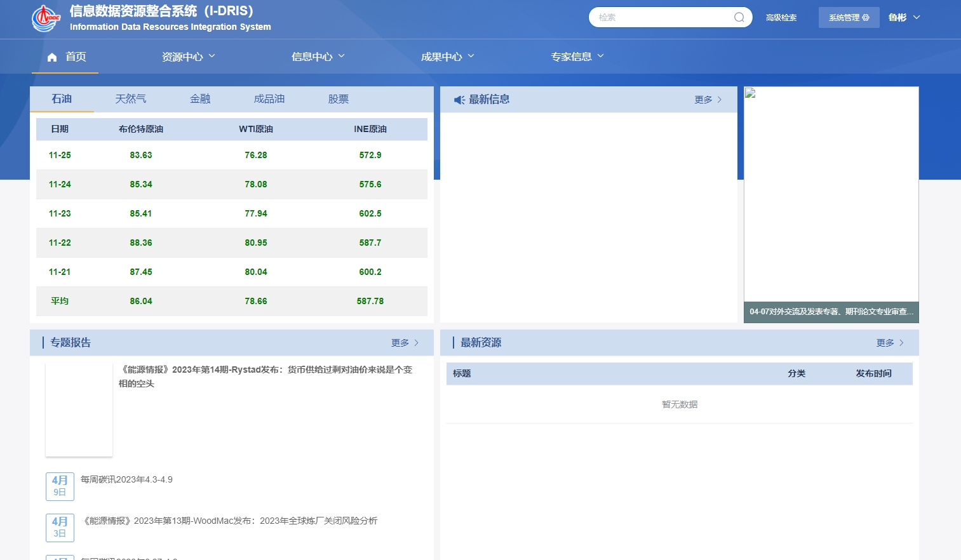Click the CNOOC logo icon
Image resolution: width=961 pixels, height=560 pixels.
click(46, 18)
